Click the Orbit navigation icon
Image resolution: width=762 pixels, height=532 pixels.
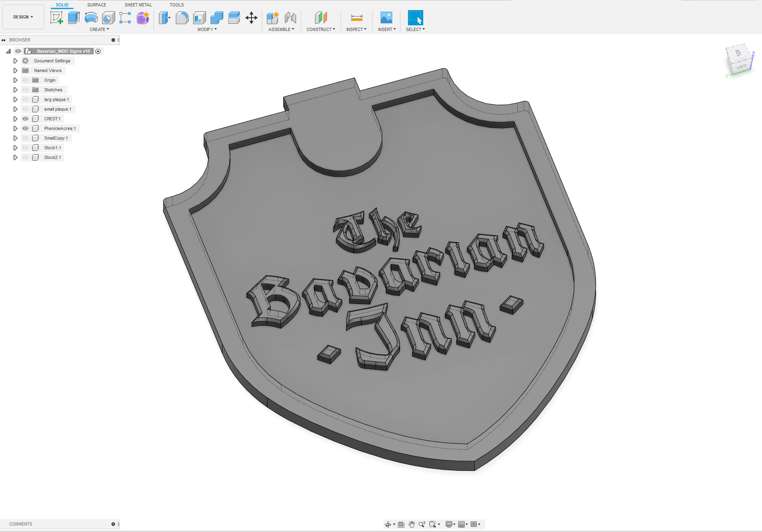click(388, 524)
